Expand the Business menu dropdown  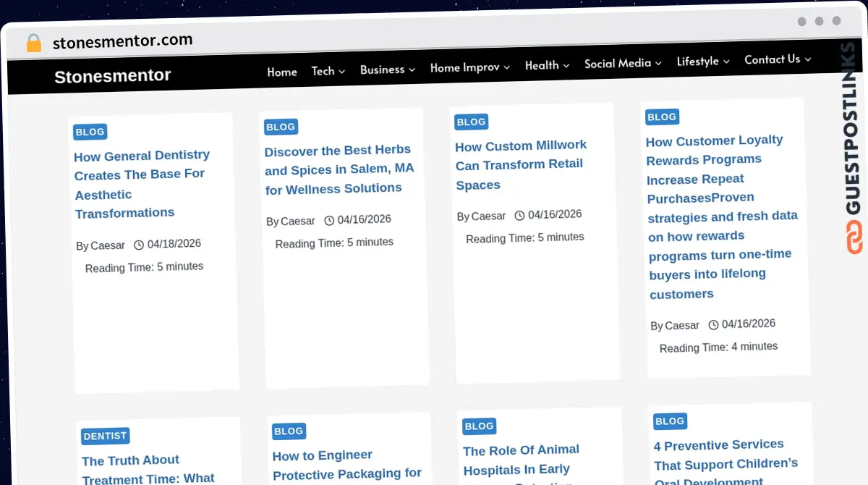point(388,69)
